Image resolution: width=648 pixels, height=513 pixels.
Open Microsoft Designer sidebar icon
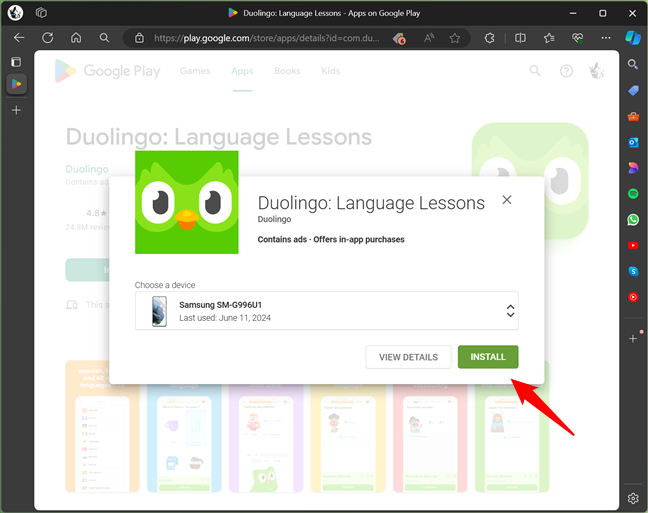633,168
